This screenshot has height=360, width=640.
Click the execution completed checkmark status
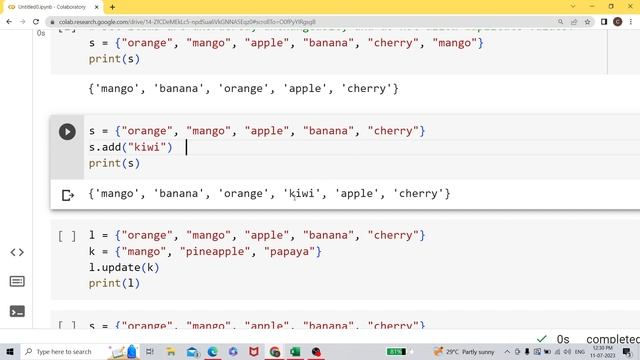pos(542,339)
